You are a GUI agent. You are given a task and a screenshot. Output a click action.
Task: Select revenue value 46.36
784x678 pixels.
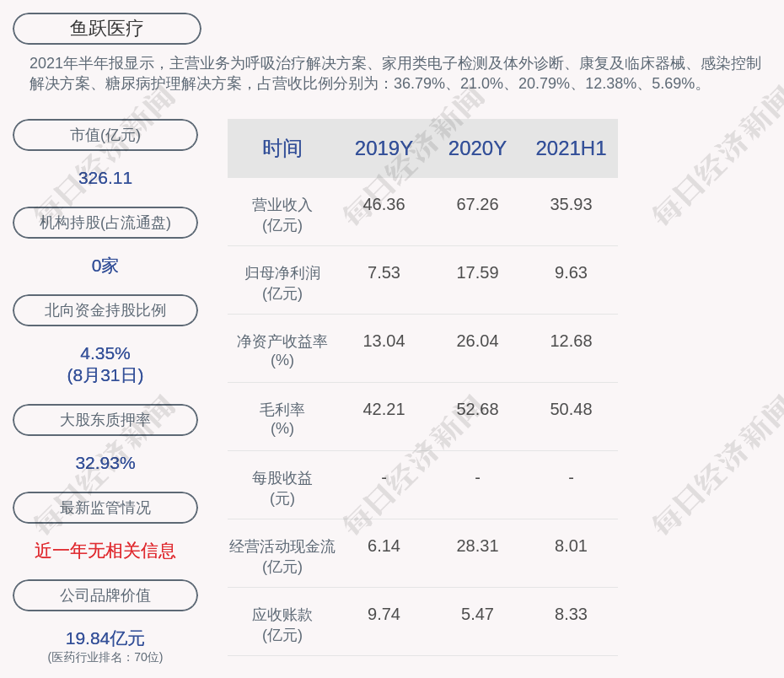[384, 205]
